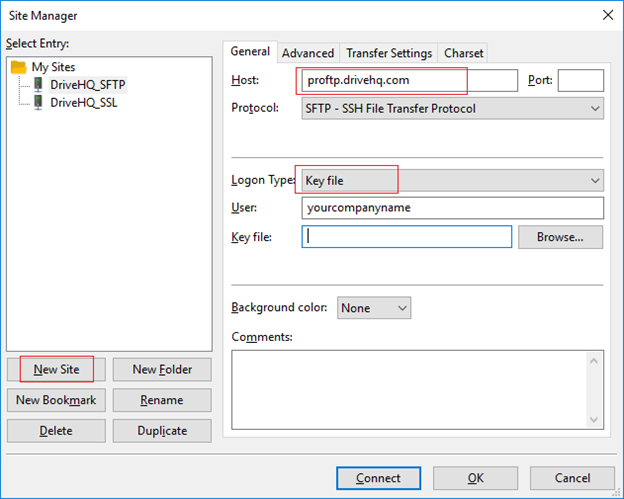Image resolution: width=624 pixels, height=499 pixels.
Task: Click into the Port field
Action: pos(580,80)
